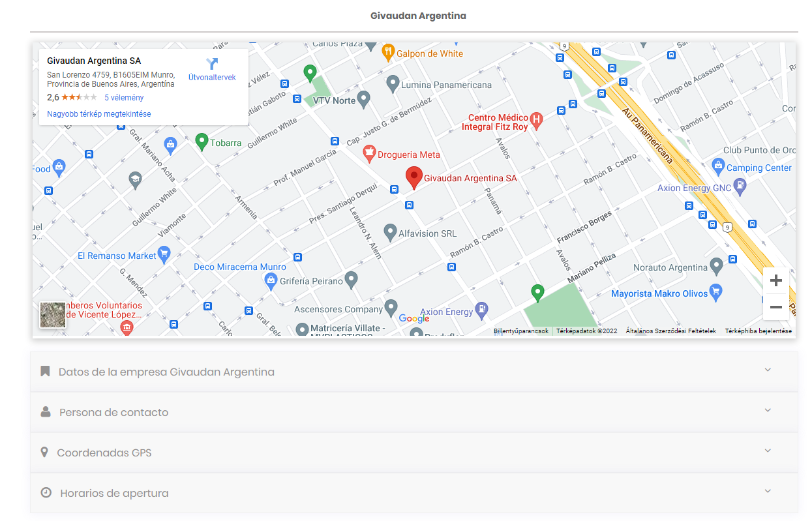Image resolution: width=812 pixels, height=521 pixels.
Task: Click the Axion Energy GNC fuel station icon
Action: [x=740, y=187]
